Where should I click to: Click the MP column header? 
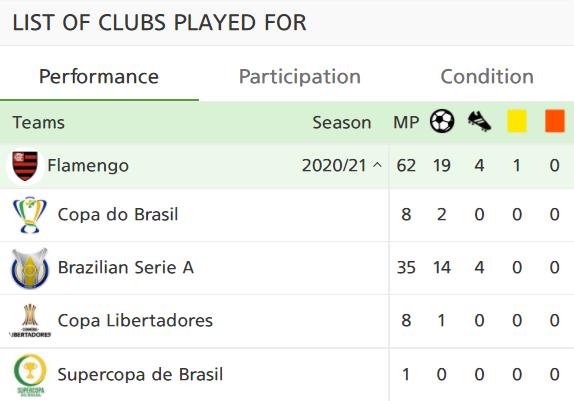pyautogui.click(x=406, y=122)
